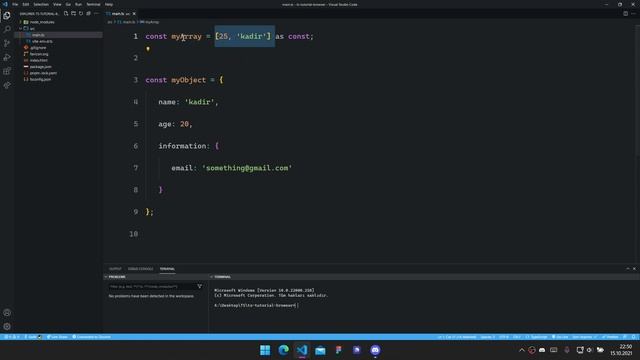Click Visual Studio Code taskbar icon
The width and height of the screenshot is (640, 360).
click(302, 350)
